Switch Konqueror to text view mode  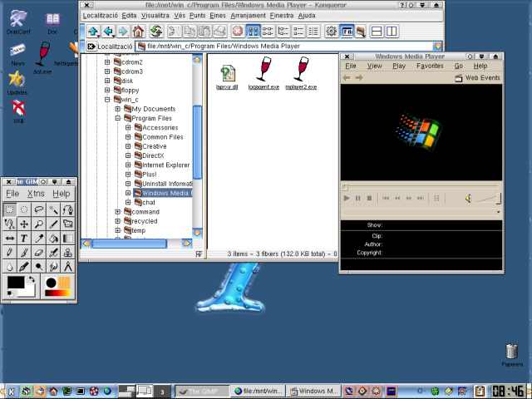(313, 32)
